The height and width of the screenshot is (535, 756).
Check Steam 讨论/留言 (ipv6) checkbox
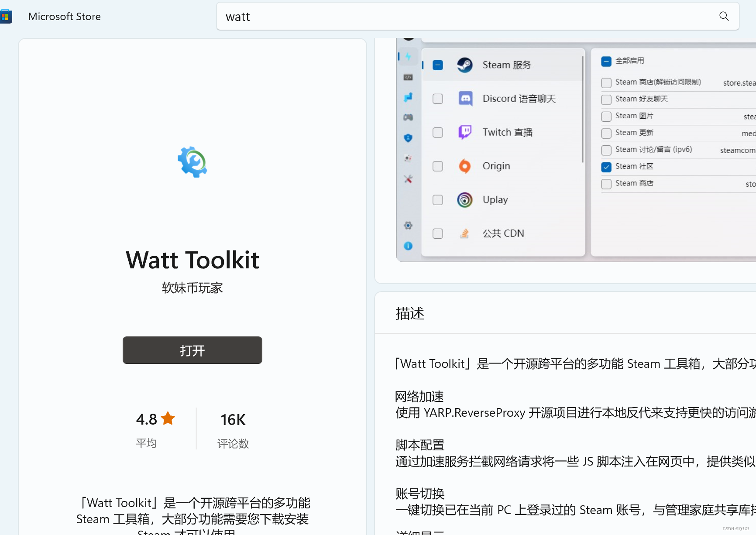click(x=606, y=150)
